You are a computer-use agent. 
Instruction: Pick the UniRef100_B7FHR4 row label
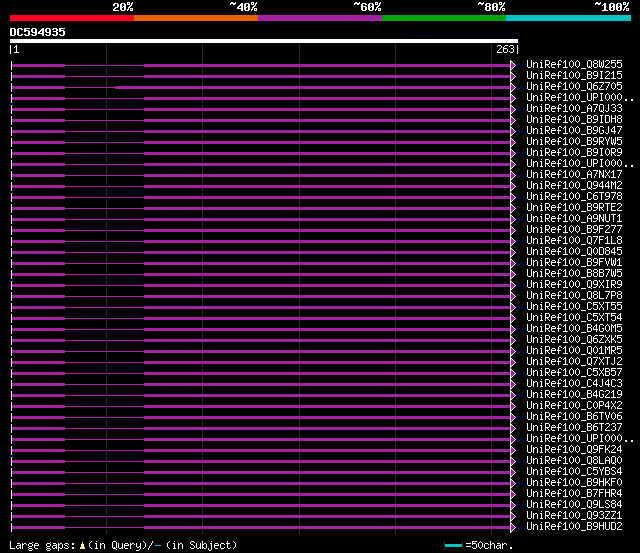tap(574, 494)
